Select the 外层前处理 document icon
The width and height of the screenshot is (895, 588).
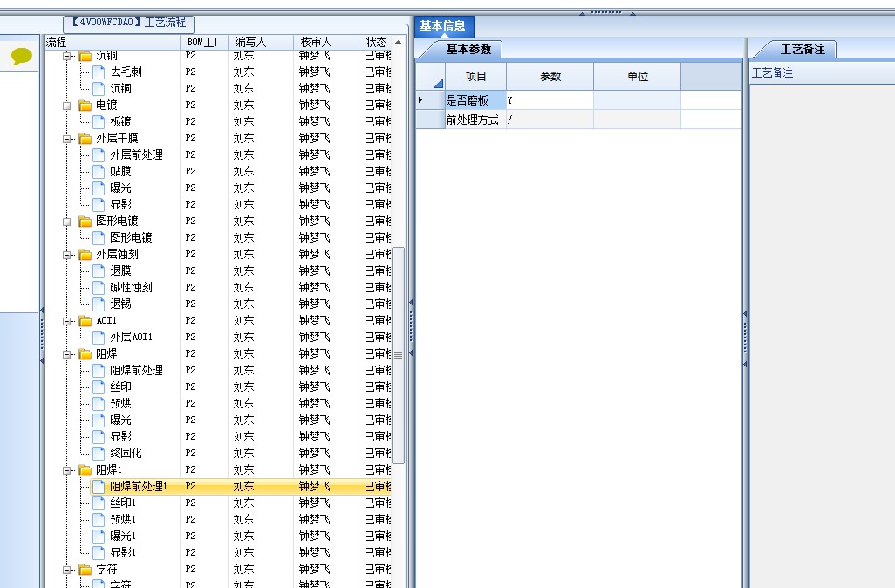99,154
